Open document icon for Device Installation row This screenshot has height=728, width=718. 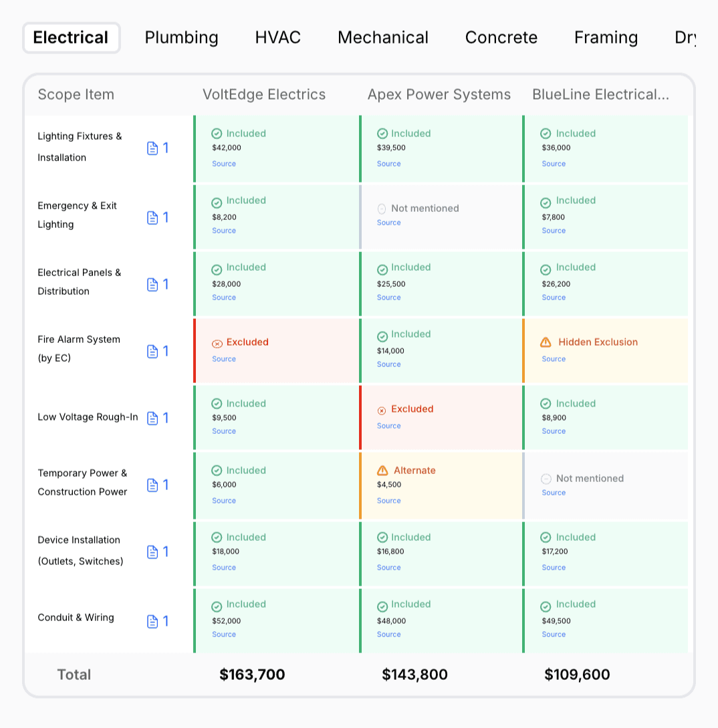[152, 552]
